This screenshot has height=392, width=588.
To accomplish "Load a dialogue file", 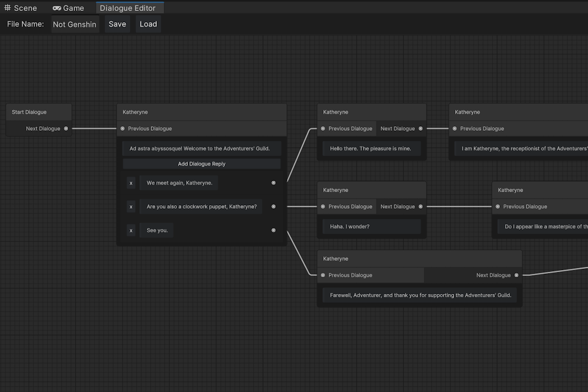I will pos(148,24).
